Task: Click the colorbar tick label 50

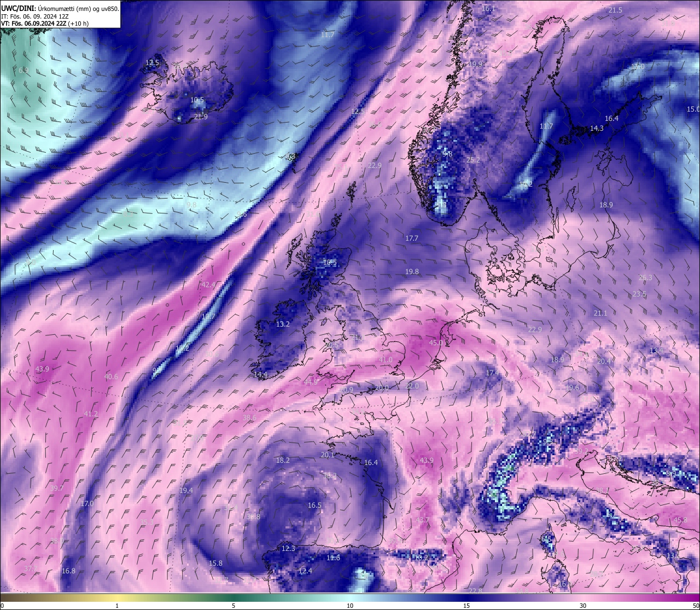Action: click(696, 606)
